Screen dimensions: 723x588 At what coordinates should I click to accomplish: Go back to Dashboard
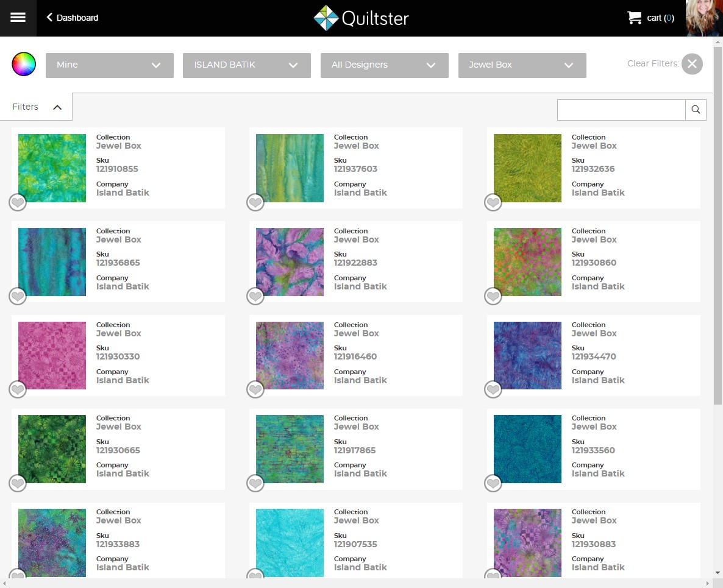pyautogui.click(x=73, y=18)
